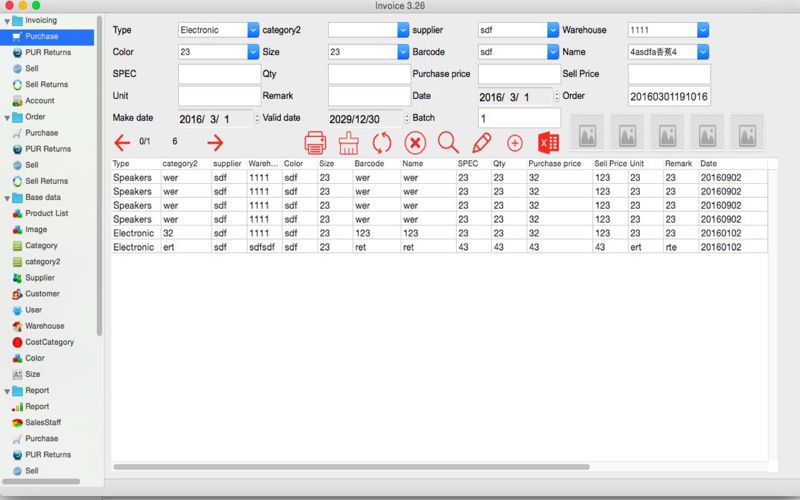800x500 pixels.
Task: Click the Batch input field
Action: [x=519, y=118]
